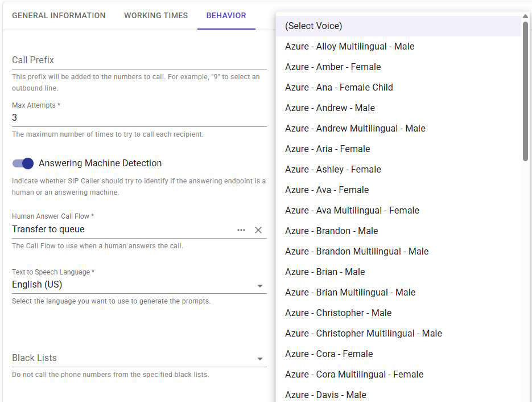Viewport: 532px width, 402px height.
Task: Click the scroll up arrow of voice list
Action: (525, 16)
